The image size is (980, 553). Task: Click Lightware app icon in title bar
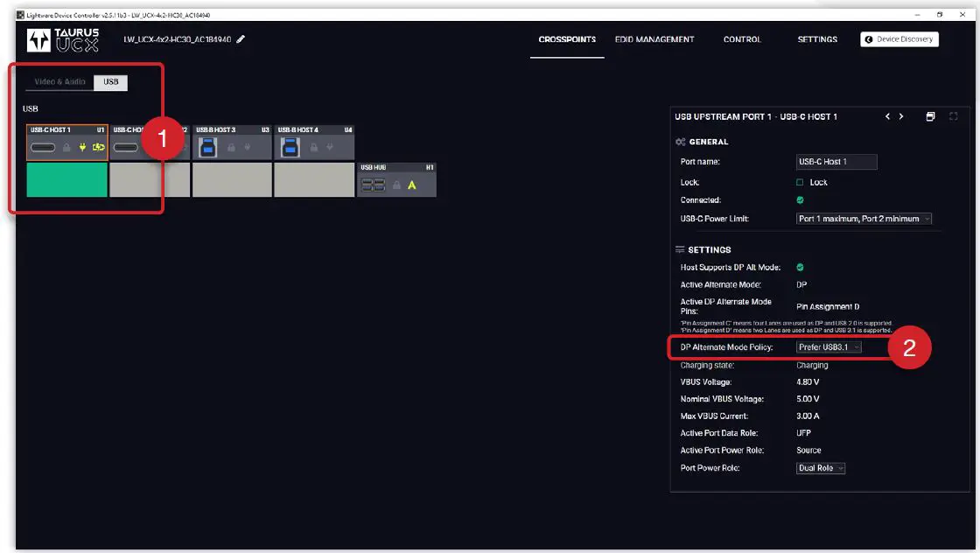click(x=21, y=15)
